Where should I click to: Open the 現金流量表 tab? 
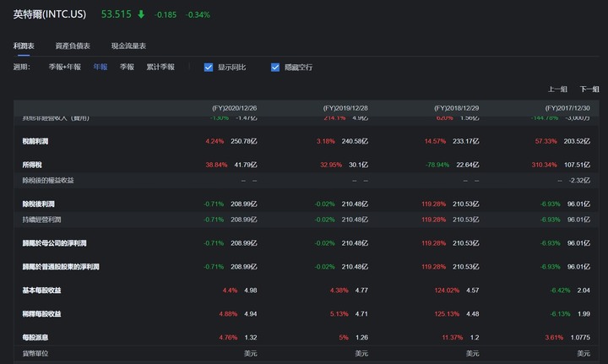coord(128,46)
